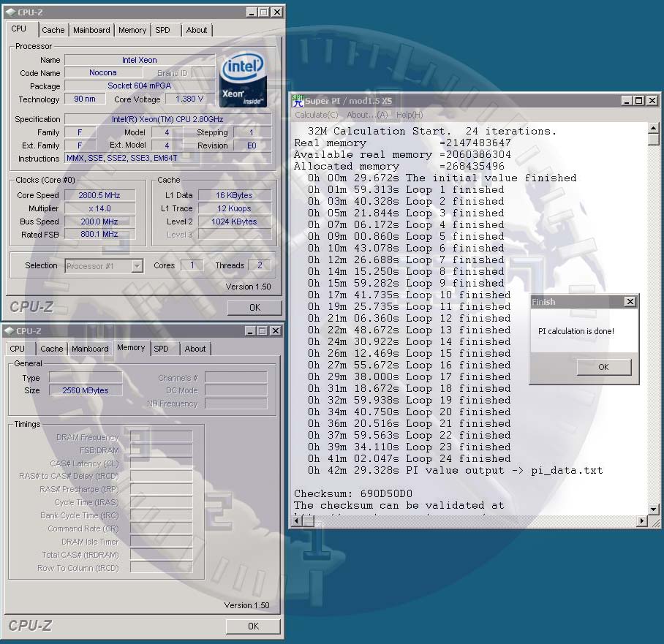664x644 pixels.
Task: Click OK in the Finish dialog
Action: [x=603, y=367]
